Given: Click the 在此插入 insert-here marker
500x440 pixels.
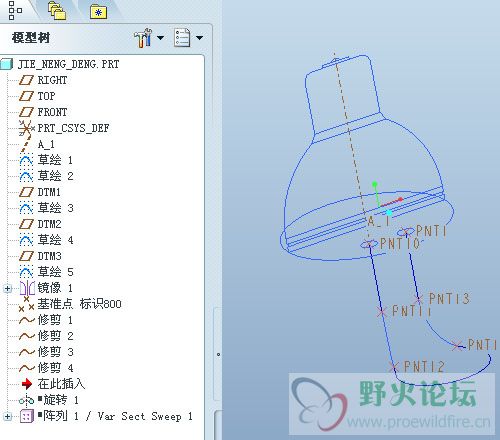Looking at the screenshot, I should click(61, 384).
